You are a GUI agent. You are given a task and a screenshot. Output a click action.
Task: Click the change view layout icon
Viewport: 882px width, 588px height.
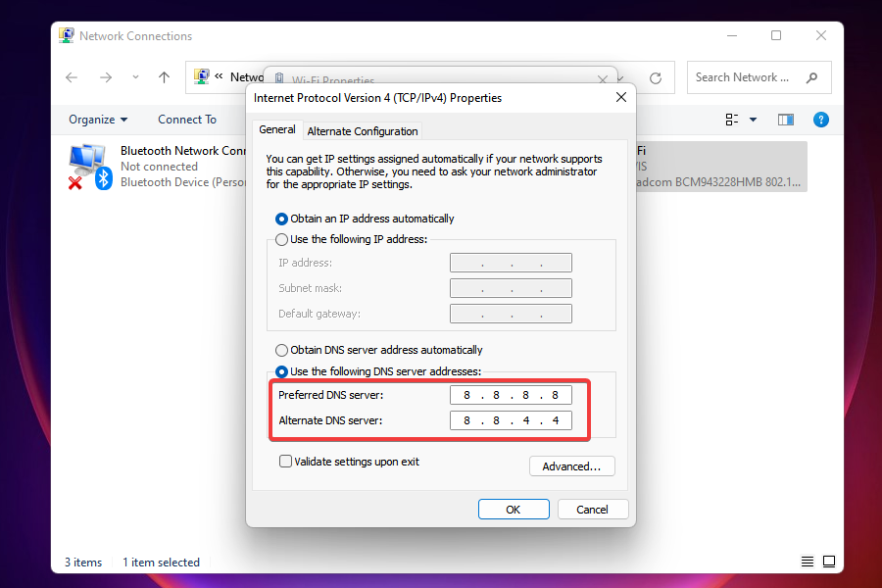coord(731,120)
